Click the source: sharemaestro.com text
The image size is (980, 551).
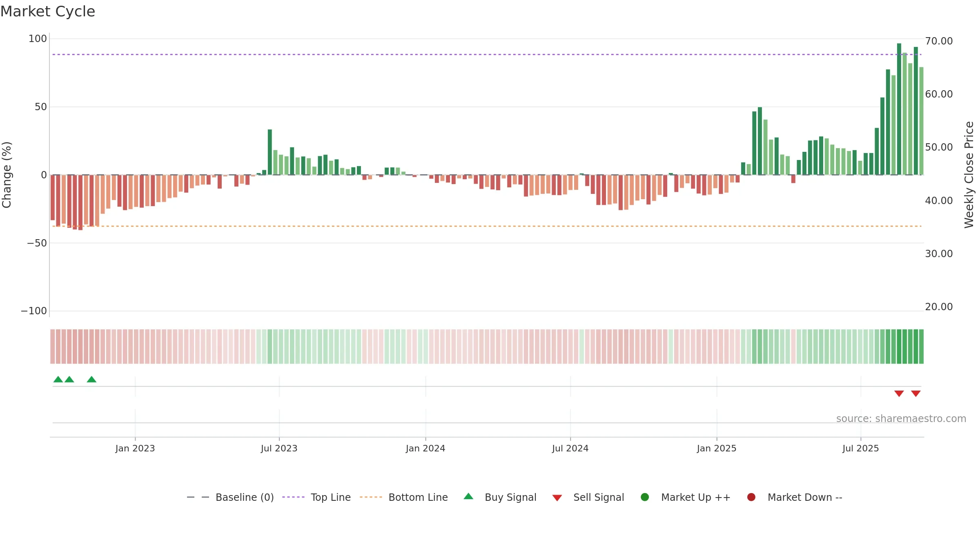[x=901, y=419]
